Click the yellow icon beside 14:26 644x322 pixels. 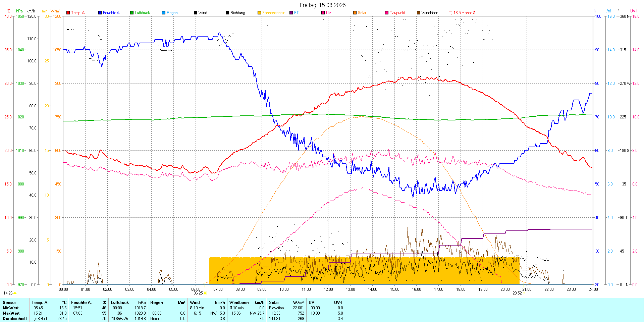[x=15, y=293]
